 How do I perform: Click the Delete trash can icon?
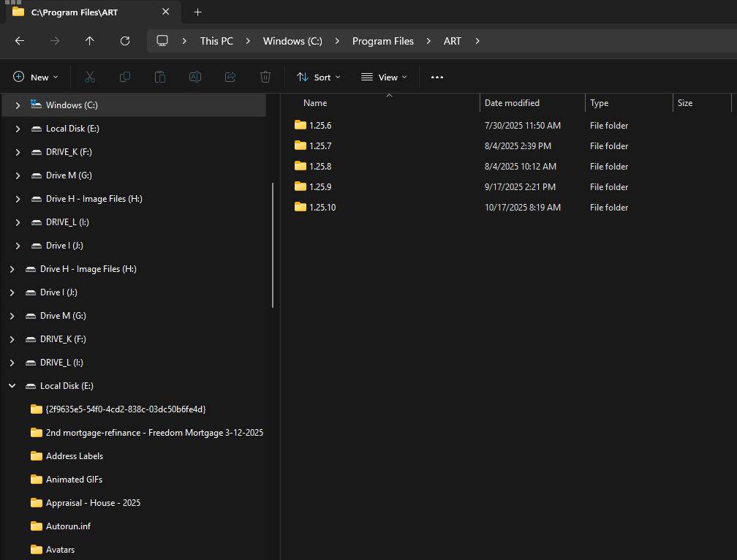265,77
